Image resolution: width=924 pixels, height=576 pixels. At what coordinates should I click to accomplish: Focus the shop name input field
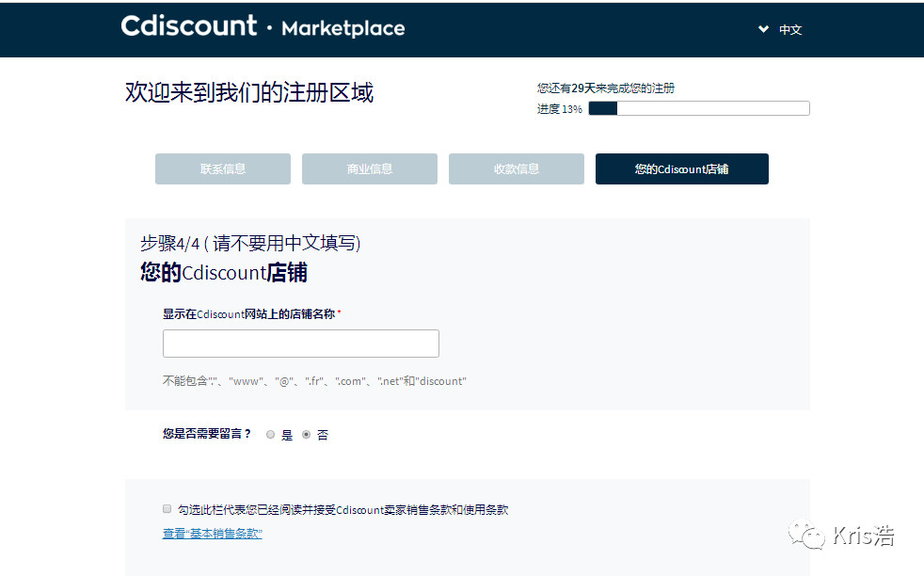tap(300, 344)
